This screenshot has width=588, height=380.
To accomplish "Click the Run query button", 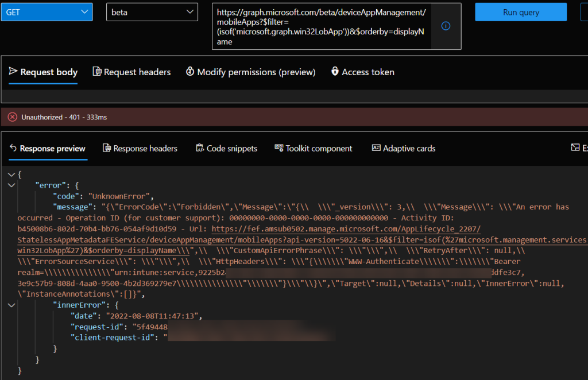I will coord(521,12).
